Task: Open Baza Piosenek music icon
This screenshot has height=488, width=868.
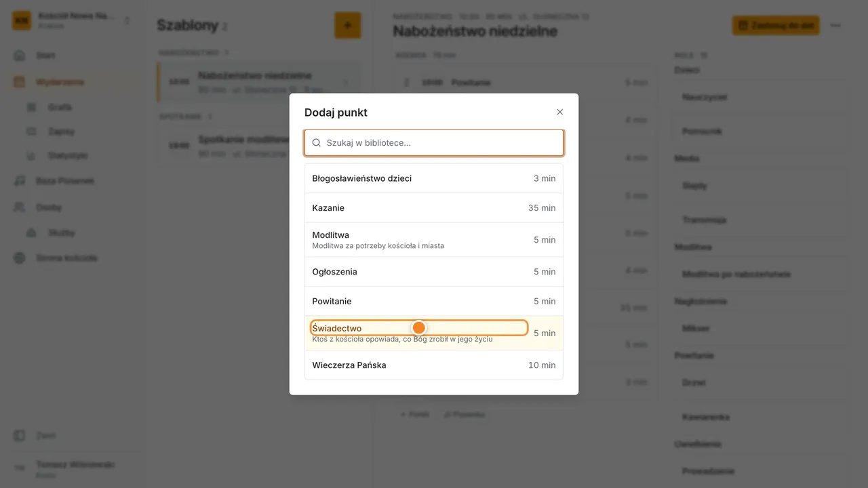Action: [20, 181]
